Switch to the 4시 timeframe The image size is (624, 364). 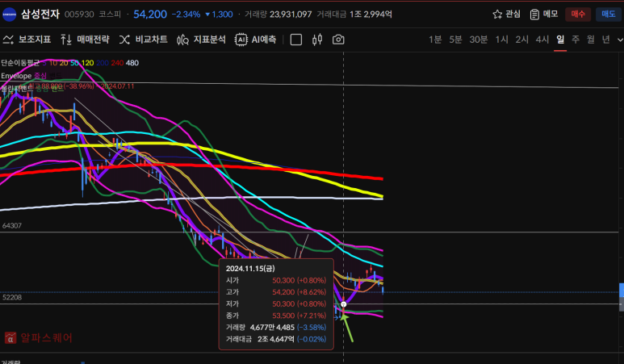[542, 40]
